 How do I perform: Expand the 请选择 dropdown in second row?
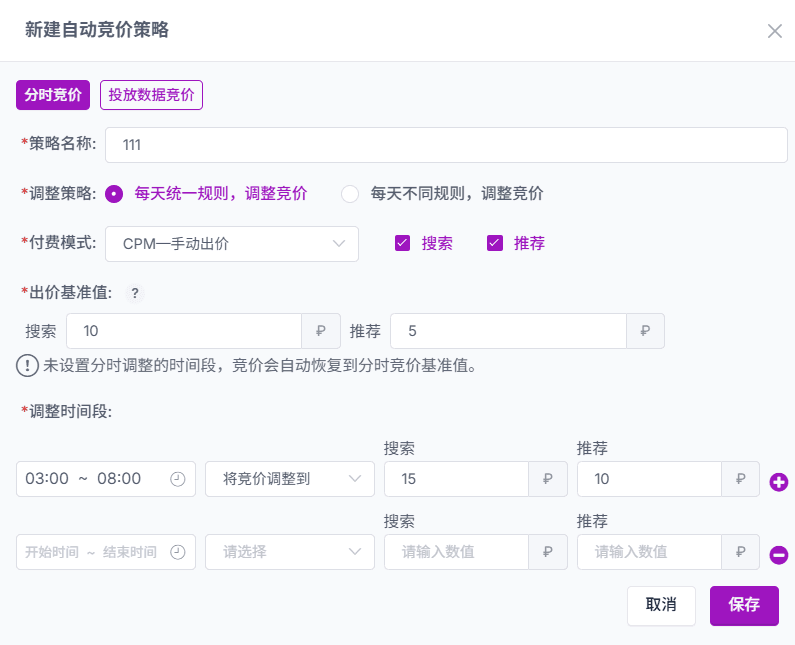pos(290,552)
